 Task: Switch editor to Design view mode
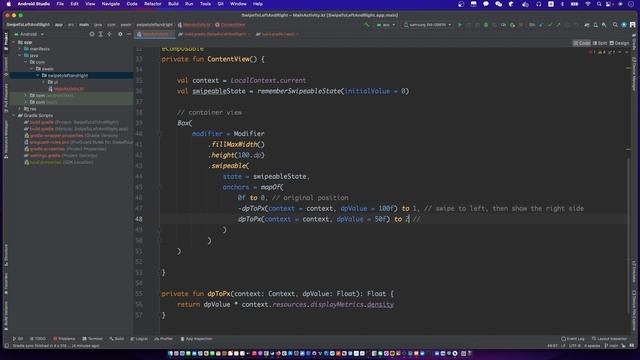click(x=619, y=43)
